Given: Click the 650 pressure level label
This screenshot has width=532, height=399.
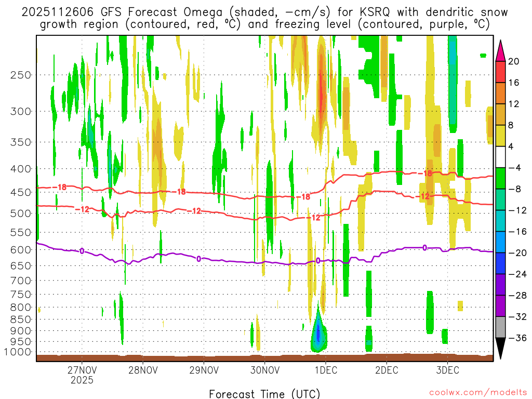Looking at the screenshot, I should coord(21,265).
